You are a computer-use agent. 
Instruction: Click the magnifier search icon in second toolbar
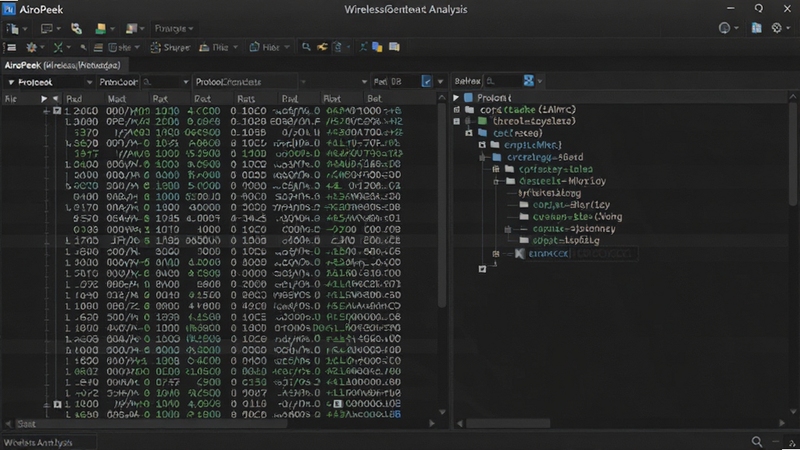[x=306, y=47]
